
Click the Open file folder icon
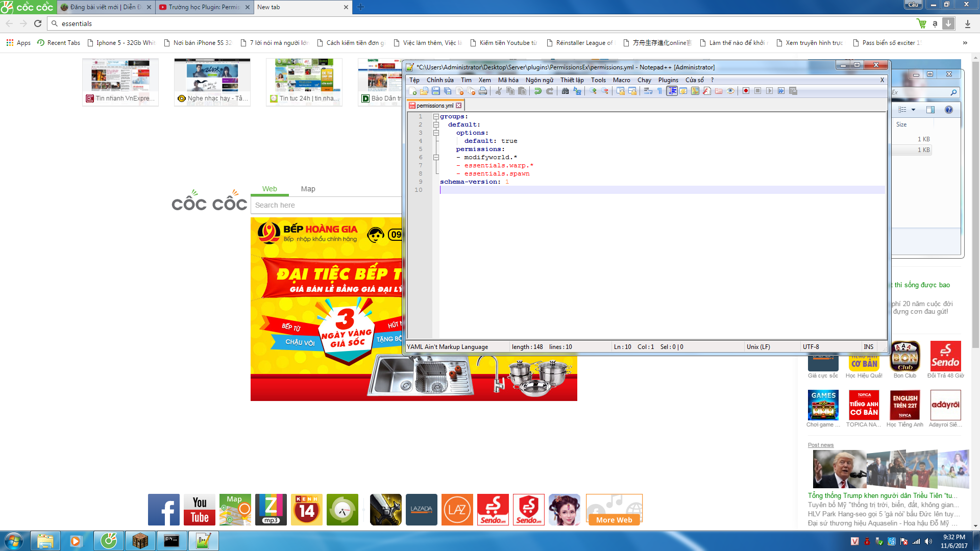[424, 91]
